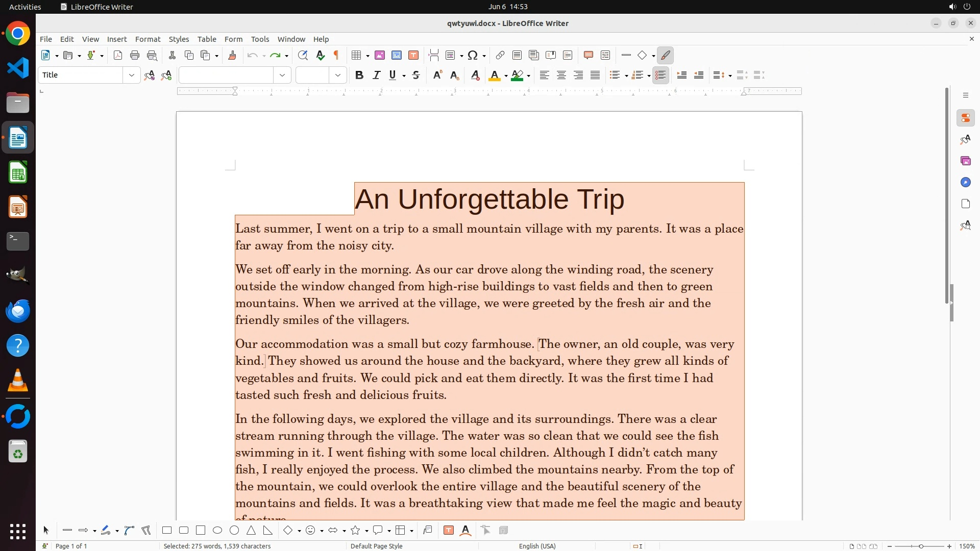
Task: Open the Format menu
Action: pos(148,39)
